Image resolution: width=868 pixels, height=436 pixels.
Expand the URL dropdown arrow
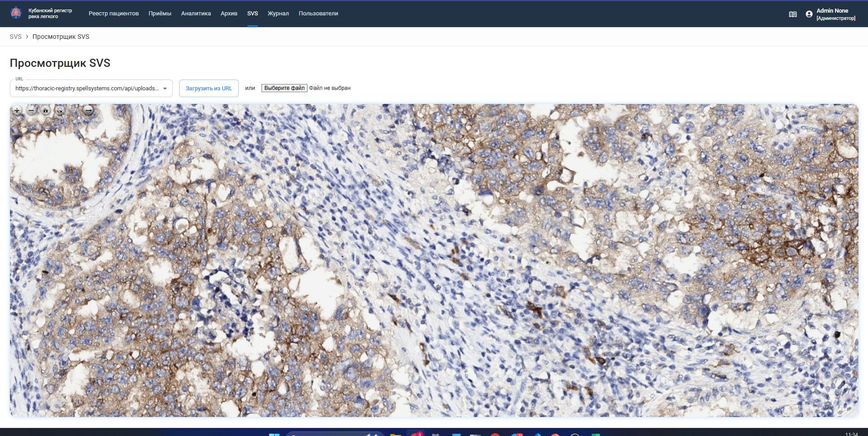pos(165,89)
